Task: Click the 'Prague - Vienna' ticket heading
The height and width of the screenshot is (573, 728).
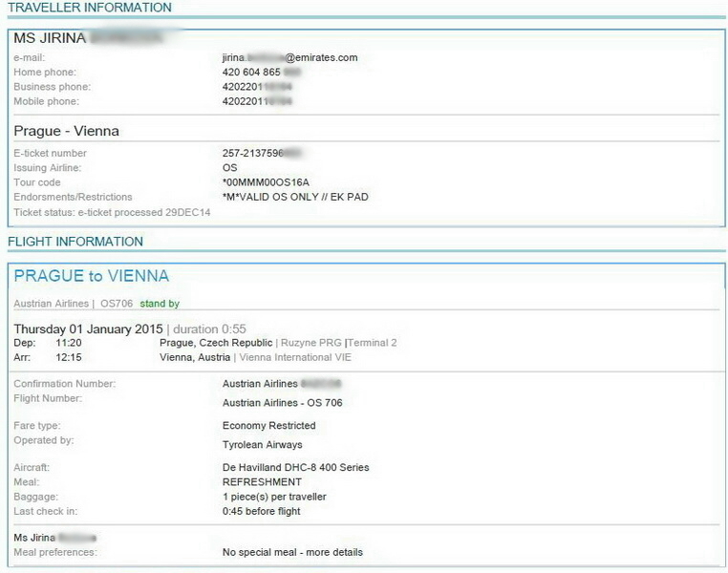Action: tap(66, 131)
